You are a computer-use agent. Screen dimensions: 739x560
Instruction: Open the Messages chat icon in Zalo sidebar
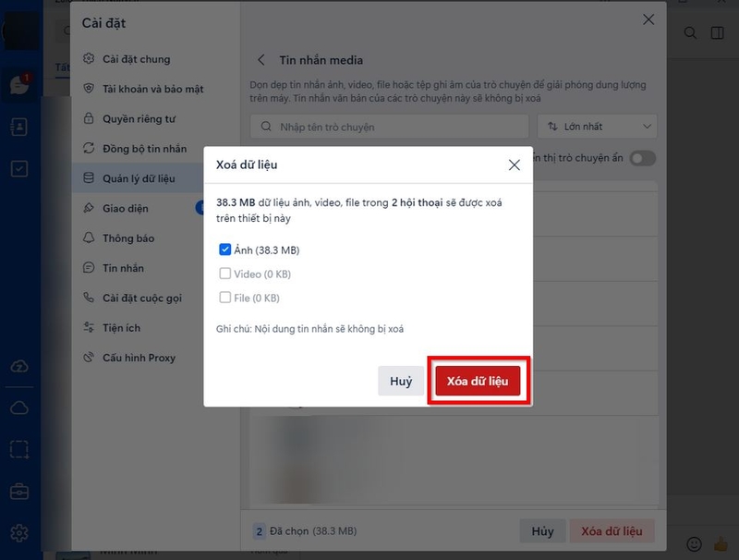[18, 85]
